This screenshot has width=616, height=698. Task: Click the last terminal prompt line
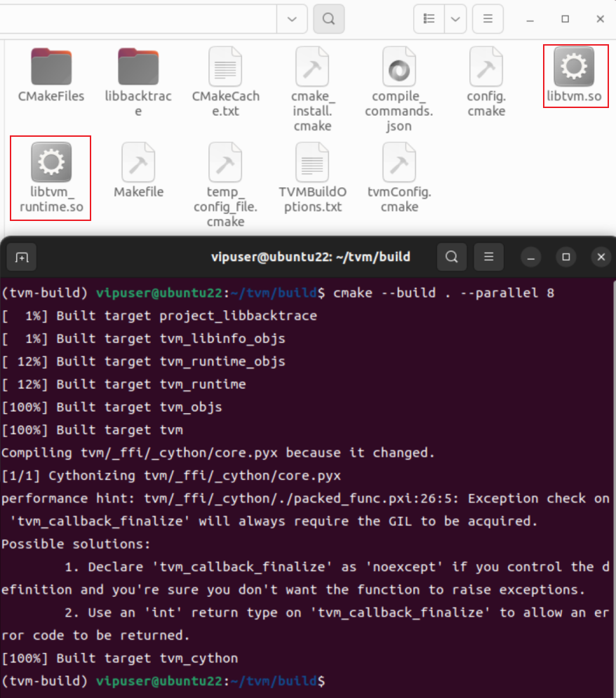(x=163, y=681)
